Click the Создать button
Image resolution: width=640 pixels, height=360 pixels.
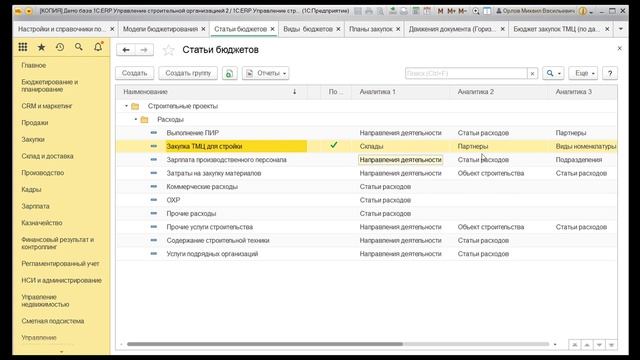[134, 73]
